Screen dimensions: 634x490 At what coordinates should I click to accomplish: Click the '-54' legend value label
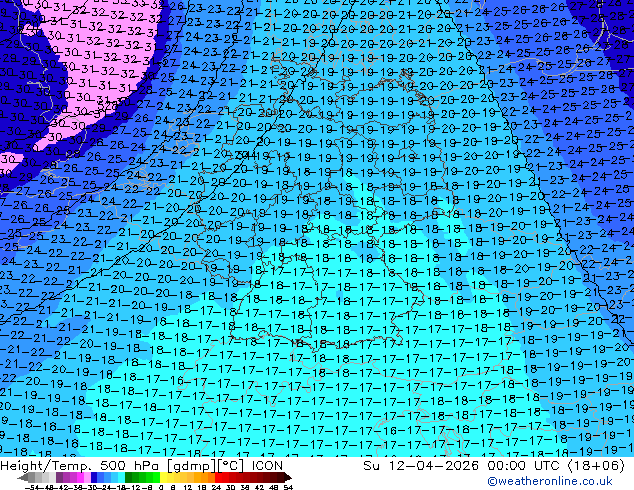[32, 488]
